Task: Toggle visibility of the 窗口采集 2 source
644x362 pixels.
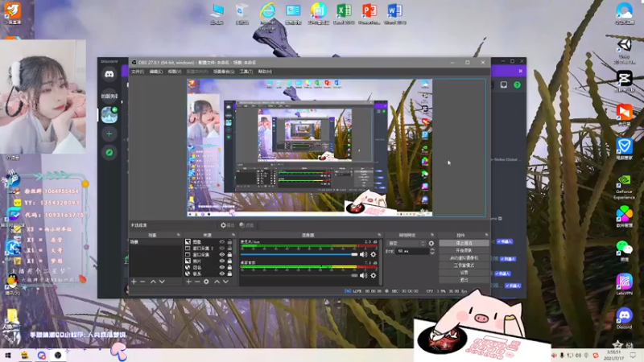Action: pos(222,249)
